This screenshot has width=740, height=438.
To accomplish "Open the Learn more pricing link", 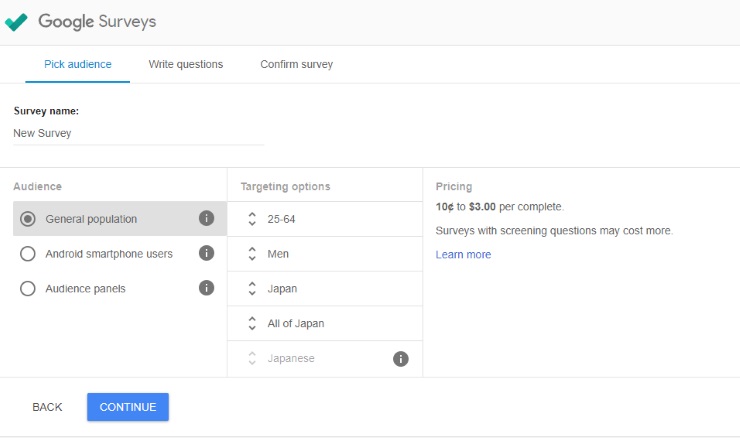I will point(463,254).
